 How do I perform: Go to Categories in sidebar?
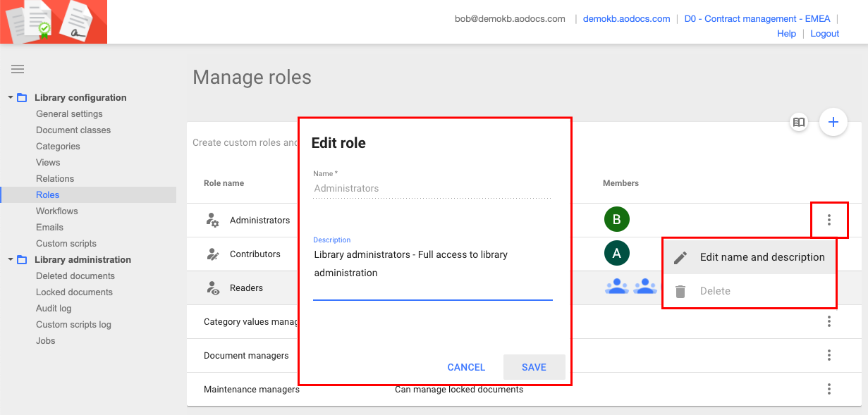(x=58, y=147)
